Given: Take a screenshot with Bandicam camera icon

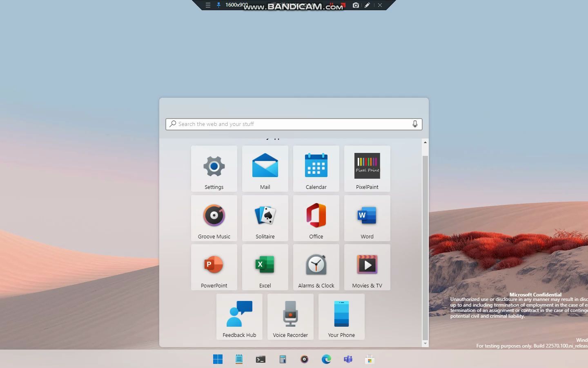Looking at the screenshot, I should pyautogui.click(x=356, y=5).
